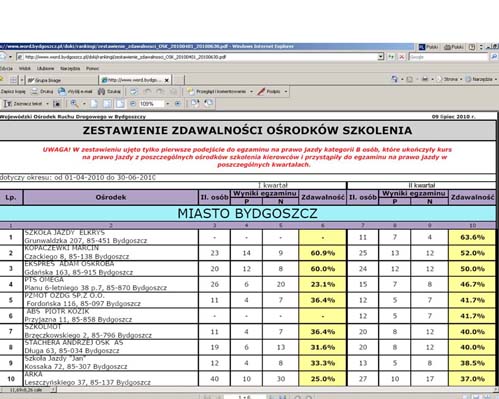Click the RSS feeds icon in command bar
This screenshot has width=499, height=399.
[x=410, y=79]
